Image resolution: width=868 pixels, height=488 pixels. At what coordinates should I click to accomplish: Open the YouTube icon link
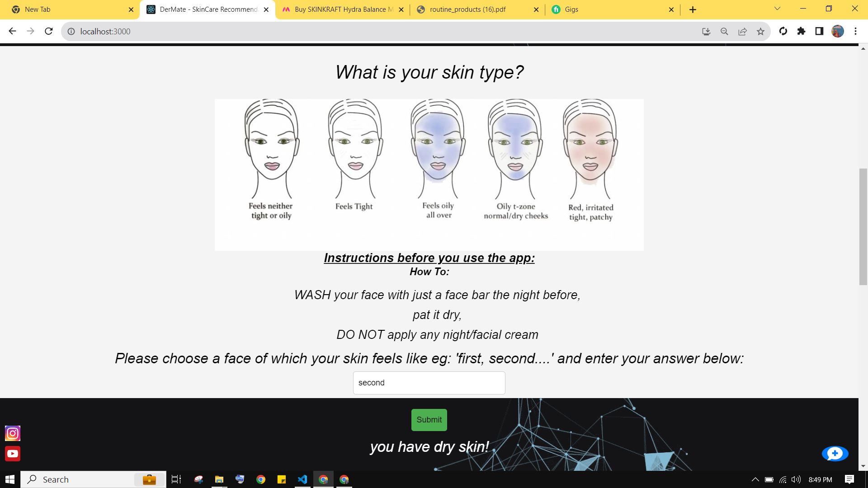pyautogui.click(x=13, y=454)
